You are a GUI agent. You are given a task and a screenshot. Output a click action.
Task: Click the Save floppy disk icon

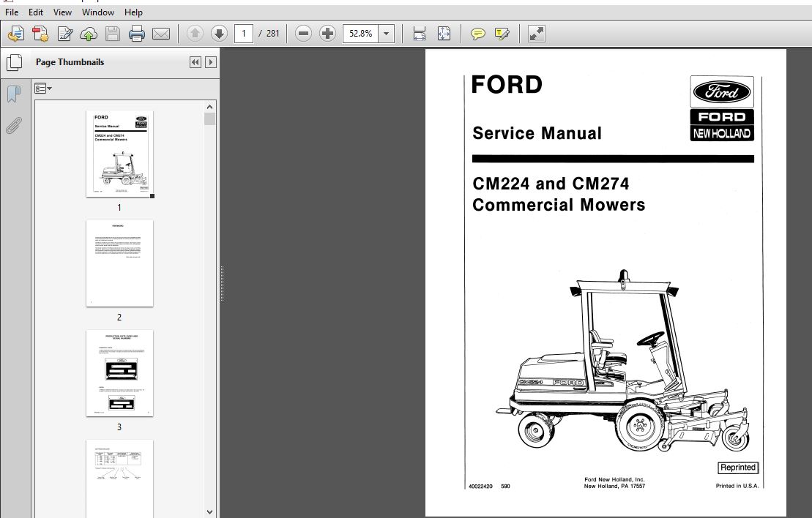[x=112, y=34]
